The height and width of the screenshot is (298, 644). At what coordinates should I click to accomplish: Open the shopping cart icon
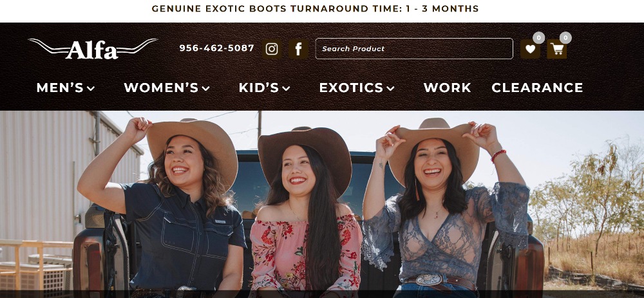coord(557,49)
